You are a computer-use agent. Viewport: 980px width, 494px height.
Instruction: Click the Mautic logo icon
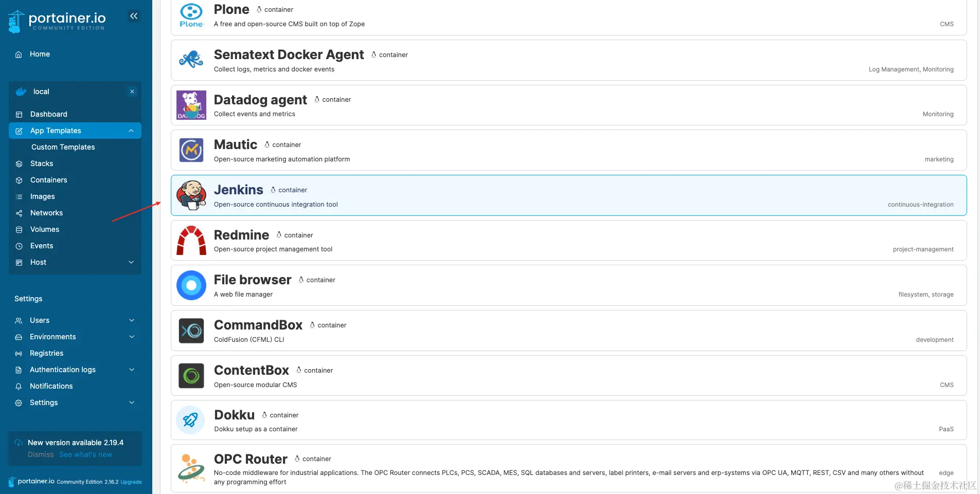point(191,150)
